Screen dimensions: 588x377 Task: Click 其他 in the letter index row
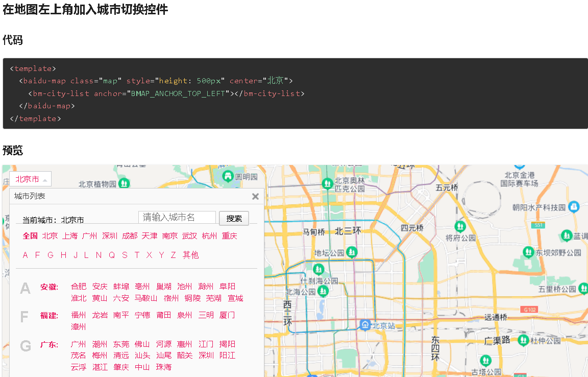190,255
